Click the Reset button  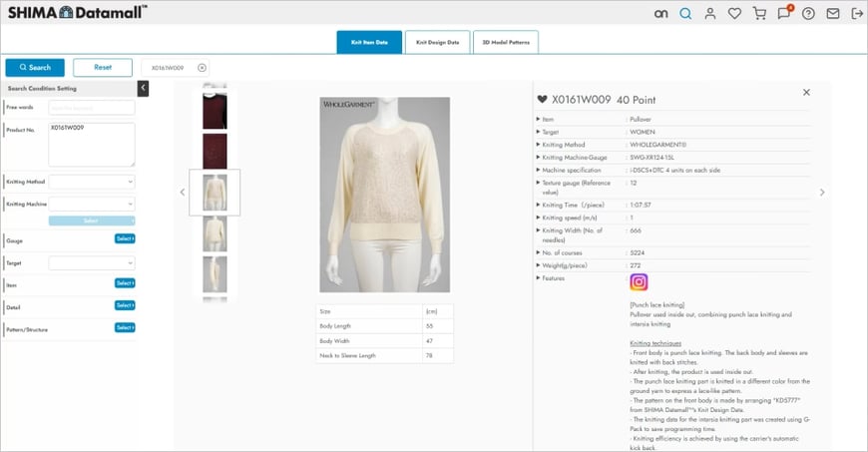click(103, 68)
